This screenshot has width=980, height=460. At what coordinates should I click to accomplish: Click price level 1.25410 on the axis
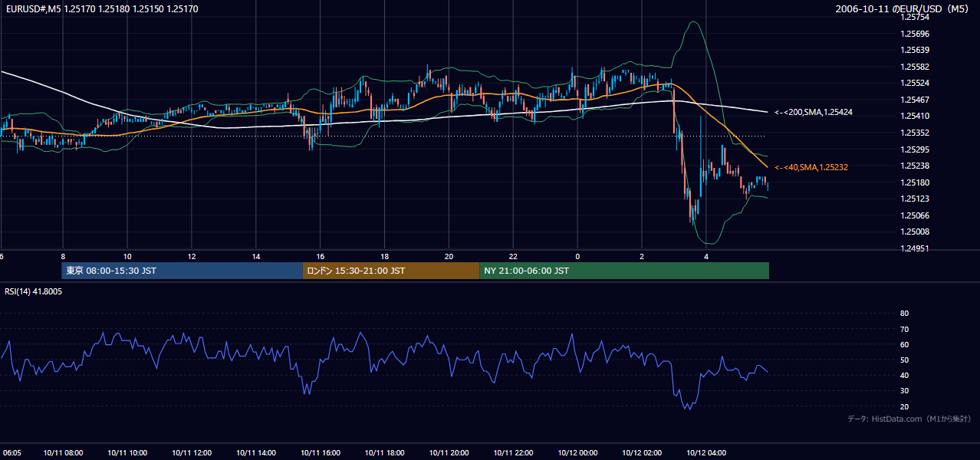915,116
